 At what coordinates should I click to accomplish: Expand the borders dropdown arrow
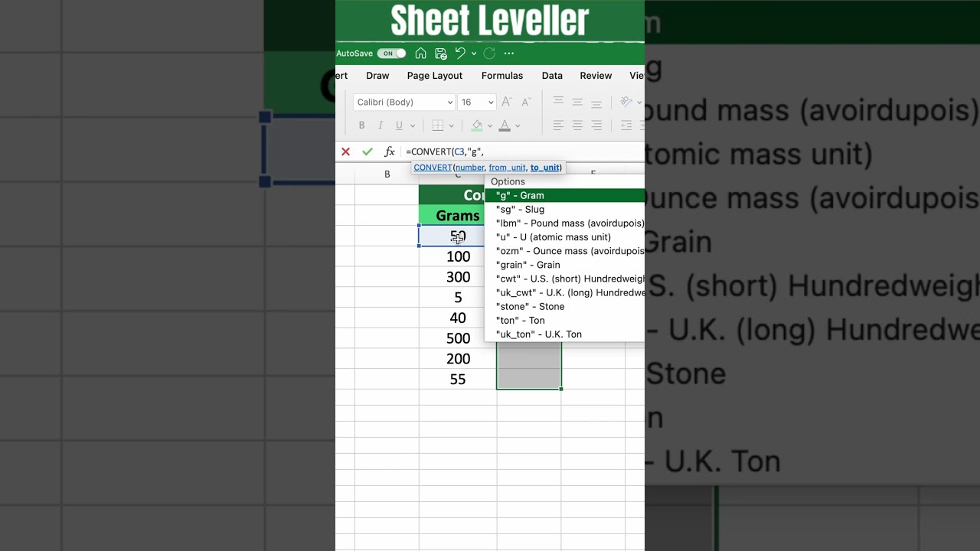tap(451, 126)
